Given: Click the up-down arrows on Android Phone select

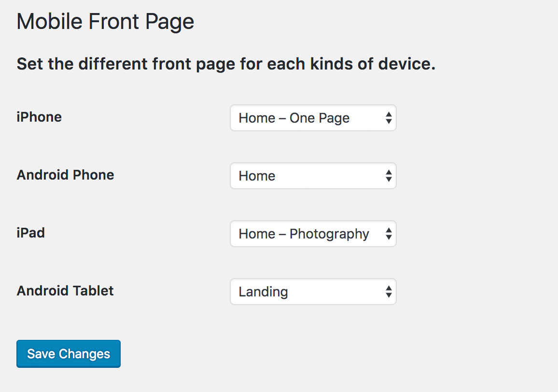Looking at the screenshot, I should tap(389, 176).
